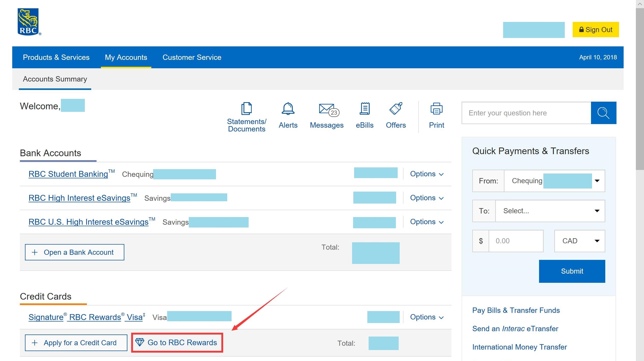This screenshot has width=644, height=361.
Task: Open RBC U.S. High Interest eSavings link
Action: pyautogui.click(x=88, y=222)
